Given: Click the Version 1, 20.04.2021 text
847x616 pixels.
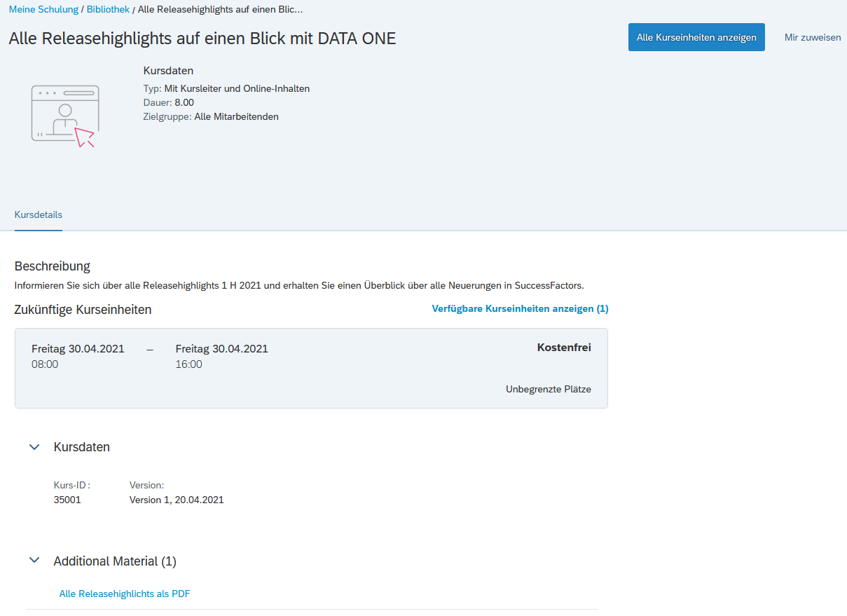Looking at the screenshot, I should pyautogui.click(x=177, y=500).
